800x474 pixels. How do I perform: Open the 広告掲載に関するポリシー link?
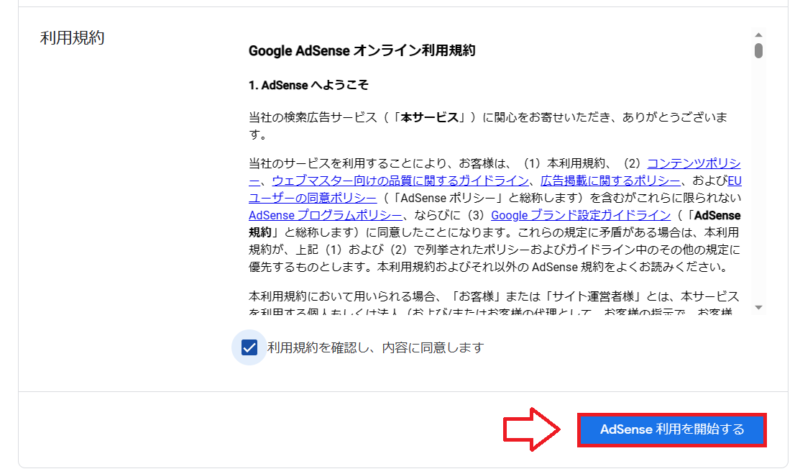click(610, 181)
